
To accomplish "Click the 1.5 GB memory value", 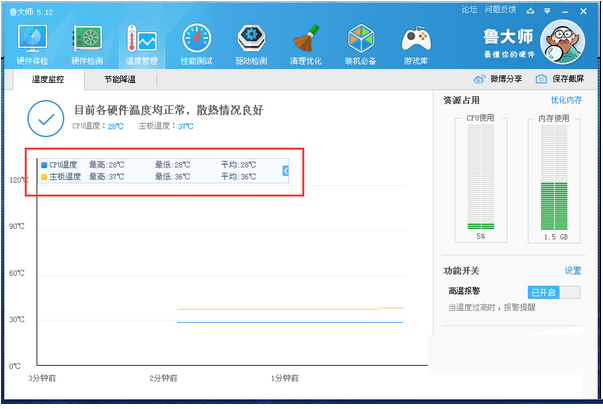I will coord(556,237).
